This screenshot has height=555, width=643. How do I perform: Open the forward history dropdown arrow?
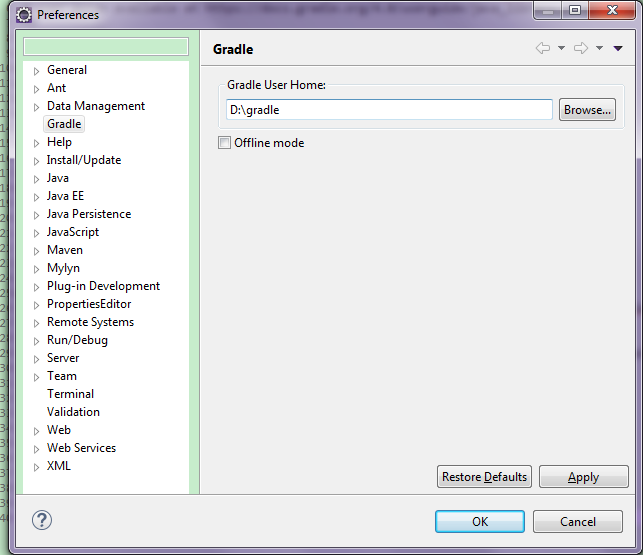click(599, 48)
